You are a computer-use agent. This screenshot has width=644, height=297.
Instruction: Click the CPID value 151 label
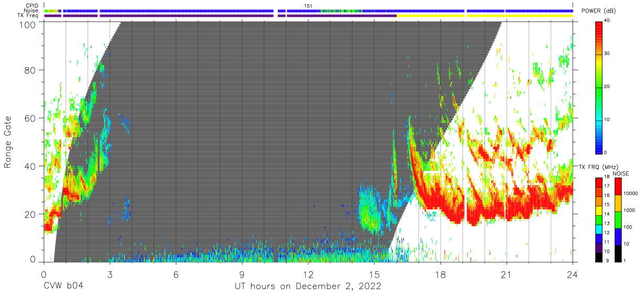click(308, 6)
